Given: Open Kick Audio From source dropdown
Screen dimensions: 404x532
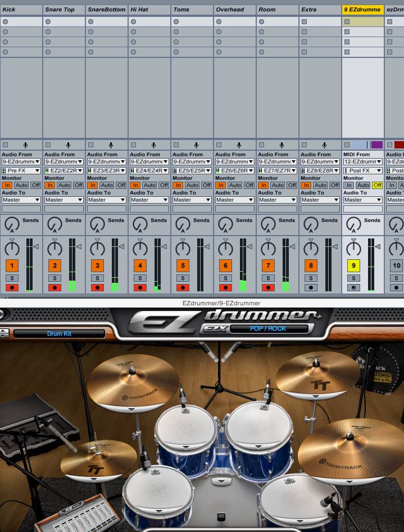Looking at the screenshot, I should tap(21, 162).
